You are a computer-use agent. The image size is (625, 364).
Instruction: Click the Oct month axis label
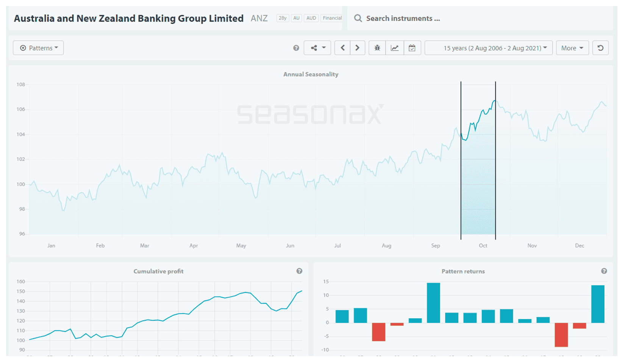click(x=483, y=246)
